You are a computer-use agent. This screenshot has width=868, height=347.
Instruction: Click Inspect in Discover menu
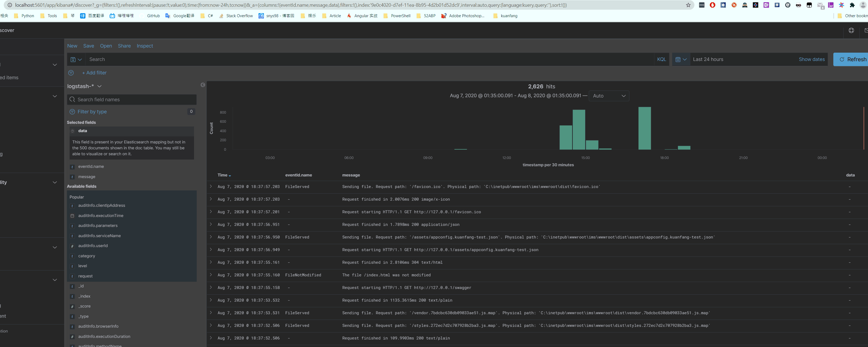pyautogui.click(x=145, y=46)
